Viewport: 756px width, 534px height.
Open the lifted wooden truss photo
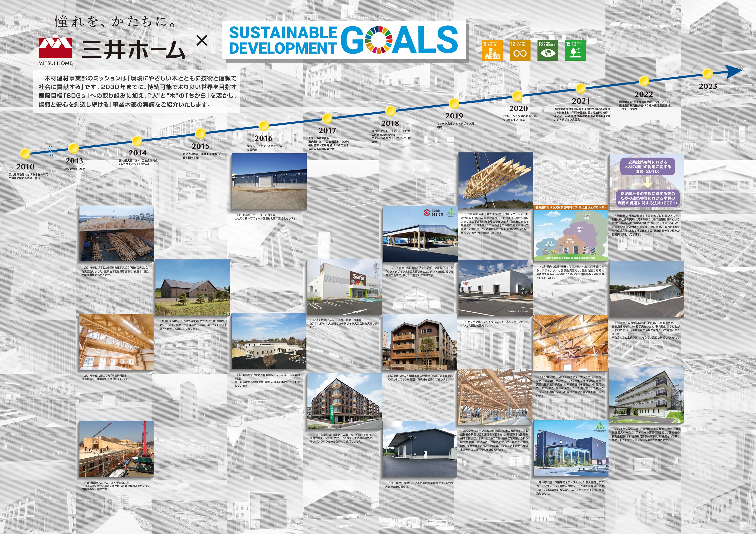pos(495,181)
